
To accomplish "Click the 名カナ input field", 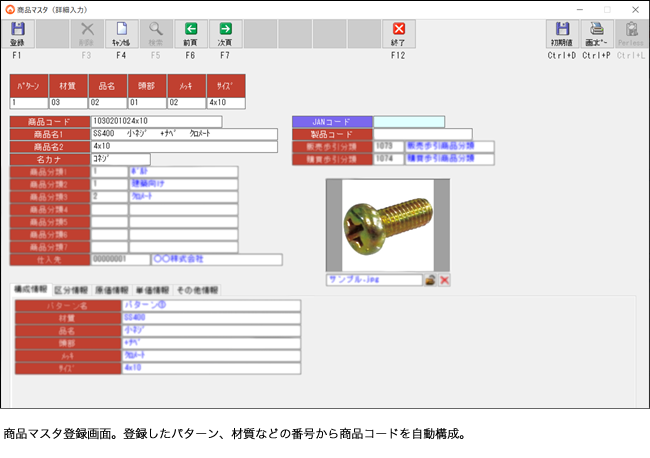I will (x=120, y=158).
